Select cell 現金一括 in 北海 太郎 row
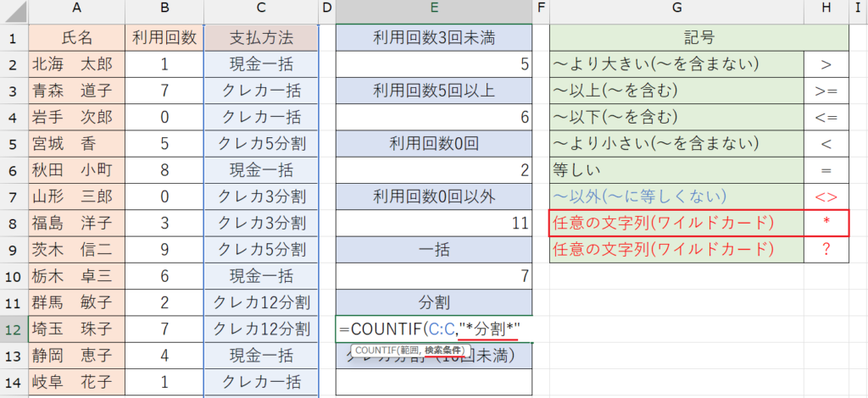Image resolution: width=868 pixels, height=398 pixels. tap(261, 64)
